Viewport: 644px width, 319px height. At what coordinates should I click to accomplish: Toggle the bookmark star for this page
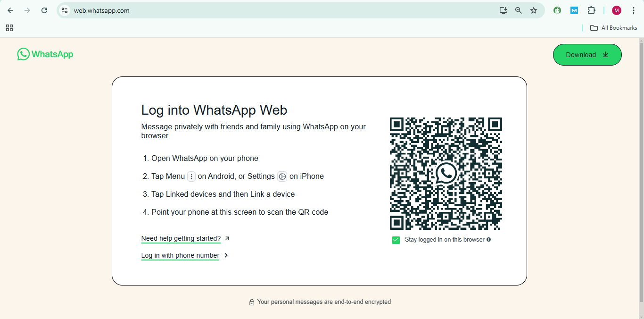click(x=534, y=10)
